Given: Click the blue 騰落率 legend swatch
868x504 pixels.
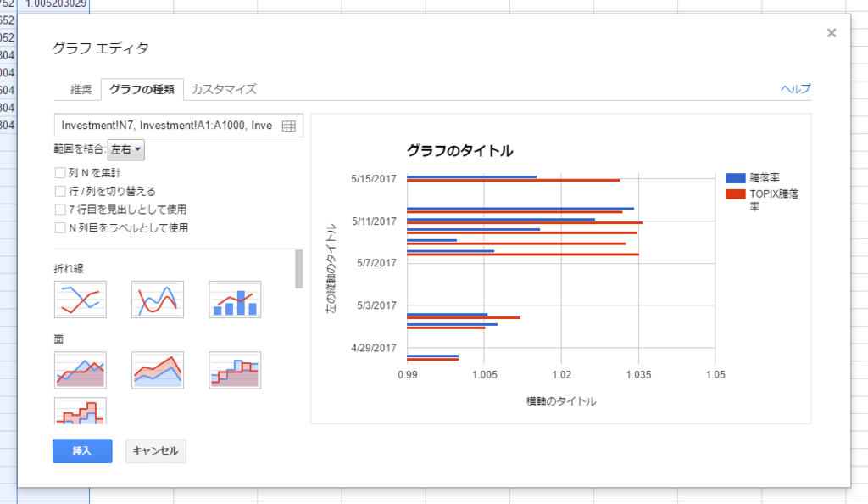Looking at the screenshot, I should pos(735,178).
